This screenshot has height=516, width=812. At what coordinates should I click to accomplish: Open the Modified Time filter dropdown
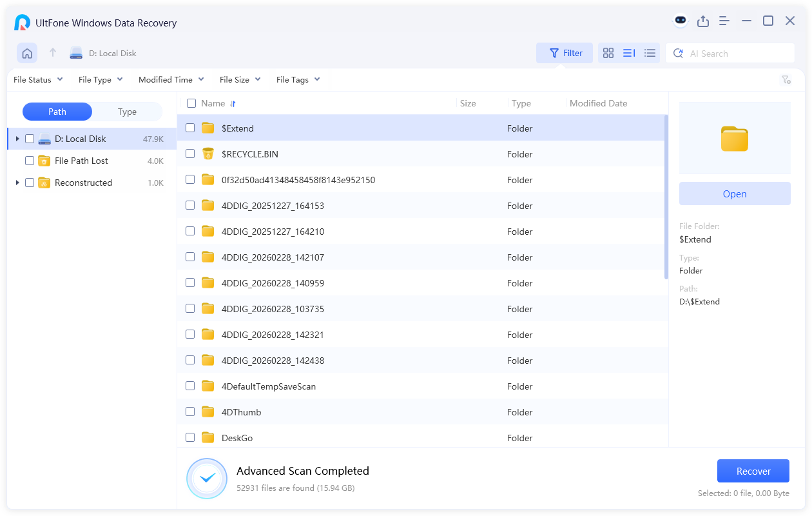tap(171, 80)
